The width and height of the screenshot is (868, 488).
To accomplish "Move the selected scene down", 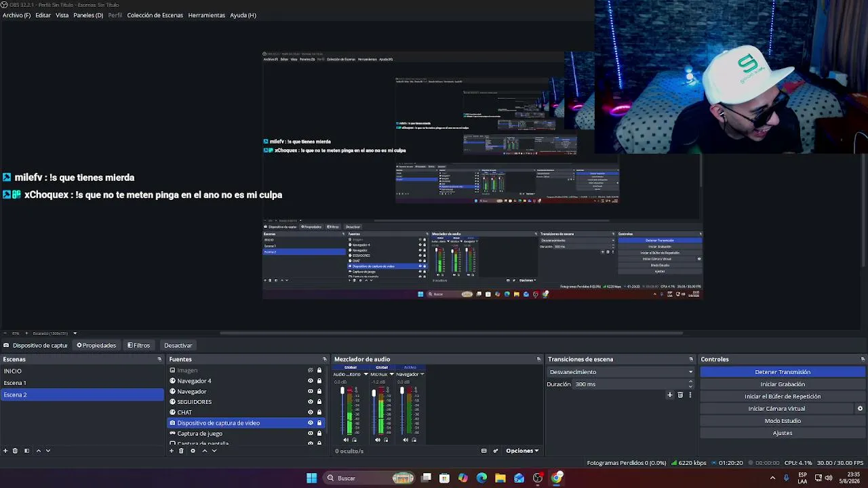I will pyautogui.click(x=48, y=451).
